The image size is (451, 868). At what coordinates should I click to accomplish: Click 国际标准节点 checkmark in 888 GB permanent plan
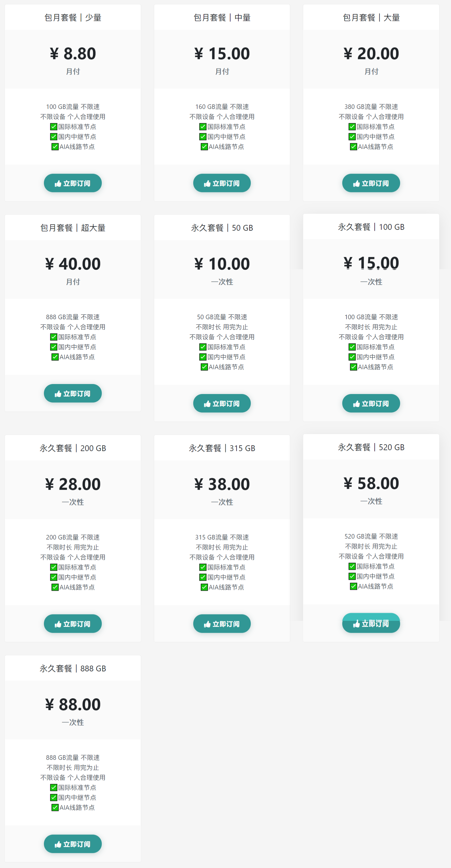click(x=54, y=788)
